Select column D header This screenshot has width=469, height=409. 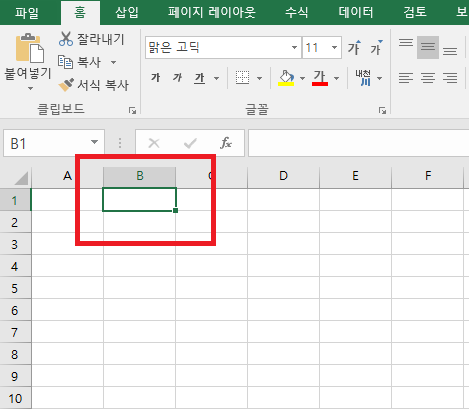(x=283, y=176)
